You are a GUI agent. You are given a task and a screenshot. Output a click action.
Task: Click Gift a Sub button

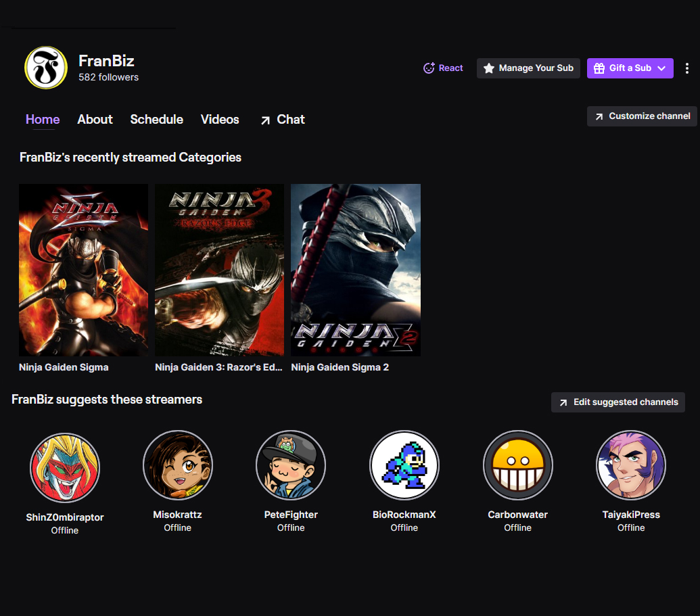[630, 68]
